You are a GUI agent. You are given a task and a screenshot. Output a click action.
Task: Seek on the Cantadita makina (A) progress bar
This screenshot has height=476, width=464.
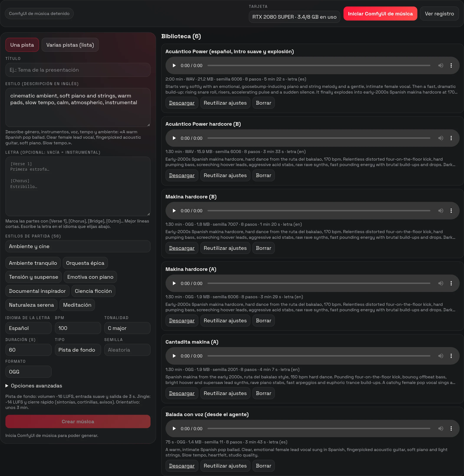(x=318, y=356)
